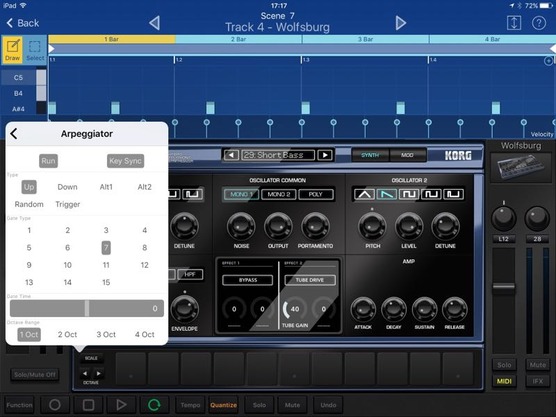
Task: Open Effect 1 BYPASS selector
Action: [x=248, y=280]
